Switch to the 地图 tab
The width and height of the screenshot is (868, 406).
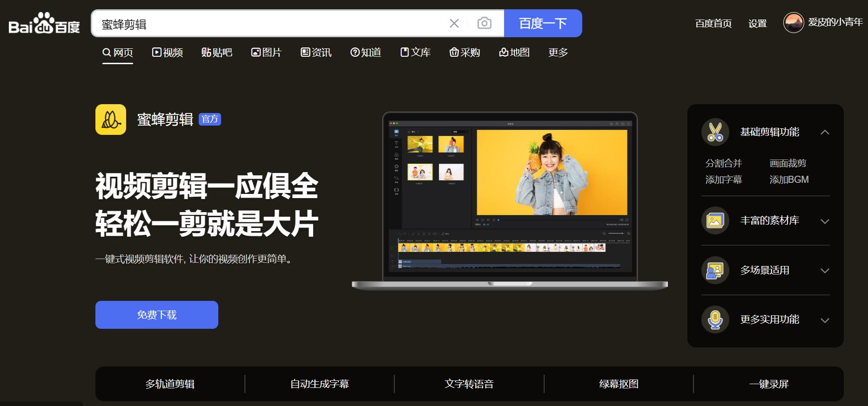(x=514, y=53)
